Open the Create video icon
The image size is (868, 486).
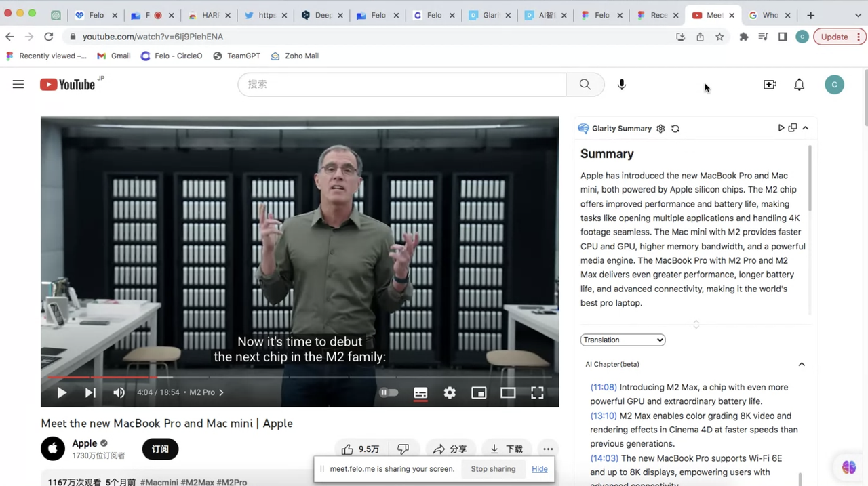tap(770, 84)
